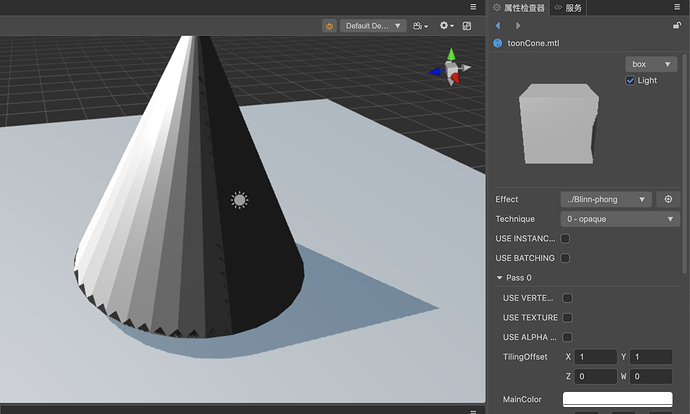The height and width of the screenshot is (414, 690).
Task: Go back with the blue left arrow
Action: pyautogui.click(x=498, y=26)
